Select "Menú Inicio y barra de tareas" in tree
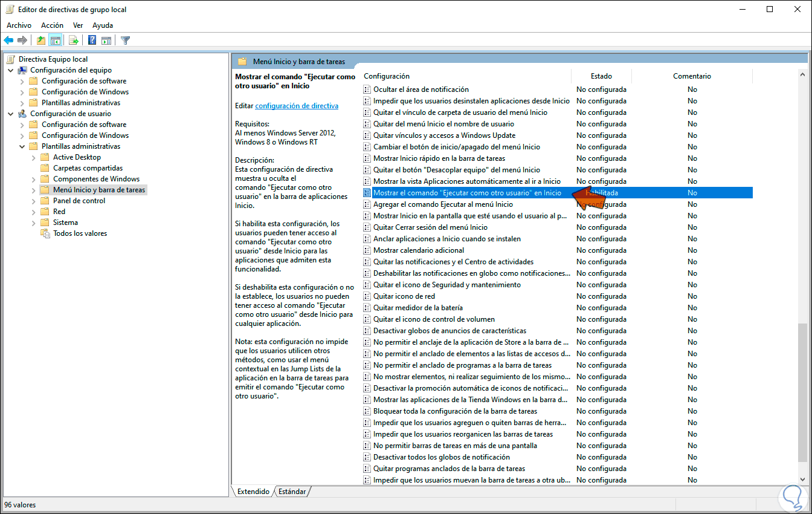This screenshot has width=812, height=514. [99, 190]
